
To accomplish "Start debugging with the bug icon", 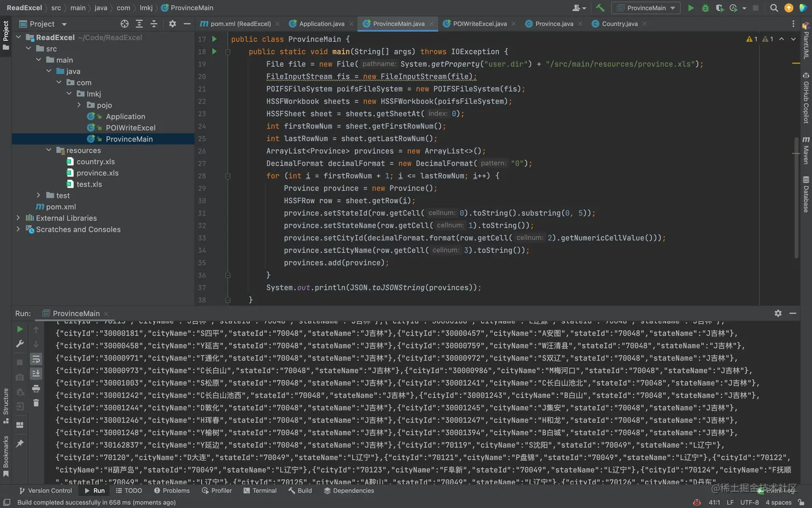I will tap(705, 8).
